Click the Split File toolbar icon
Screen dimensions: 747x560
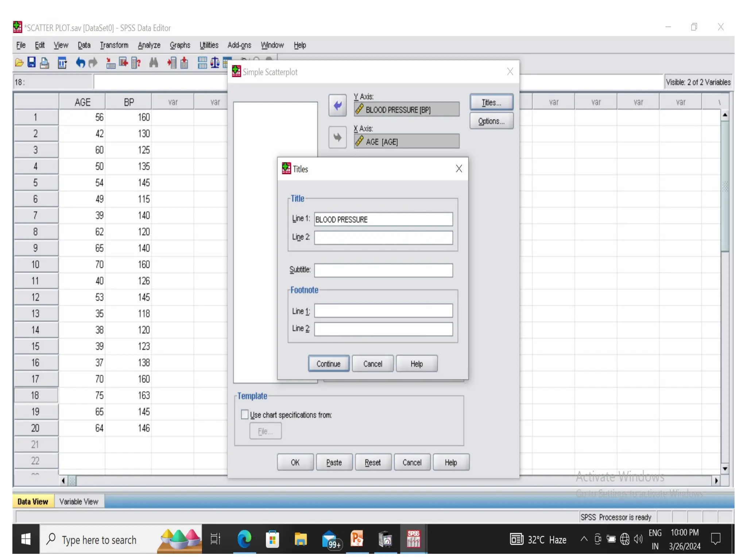[x=202, y=63]
